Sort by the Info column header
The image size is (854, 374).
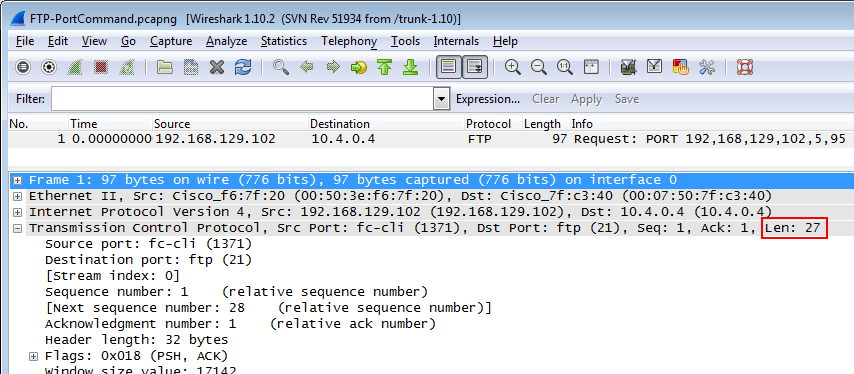click(x=711, y=124)
